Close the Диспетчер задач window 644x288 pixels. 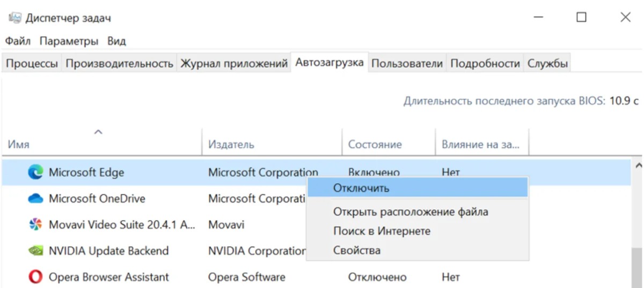pos(625,18)
